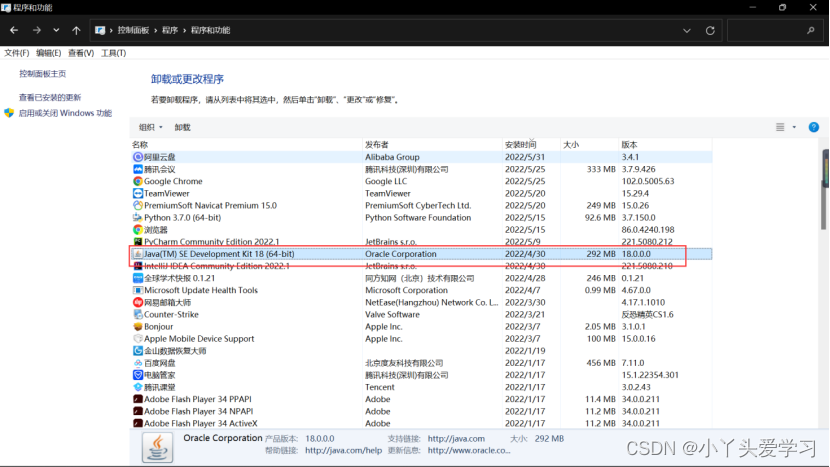Select the 阿里云盘 icon

coord(138,157)
